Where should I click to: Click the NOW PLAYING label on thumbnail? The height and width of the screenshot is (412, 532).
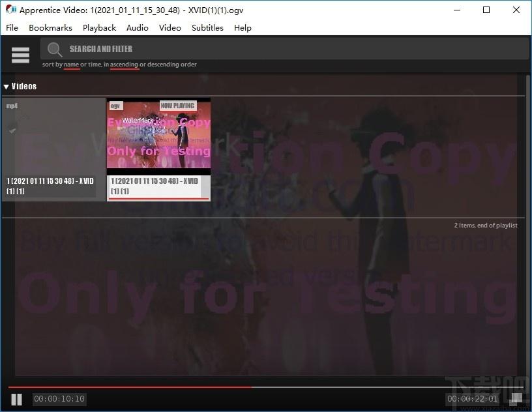coord(178,106)
